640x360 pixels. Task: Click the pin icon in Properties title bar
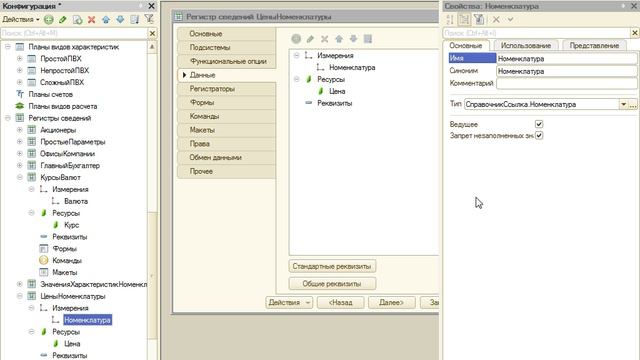tap(623, 6)
